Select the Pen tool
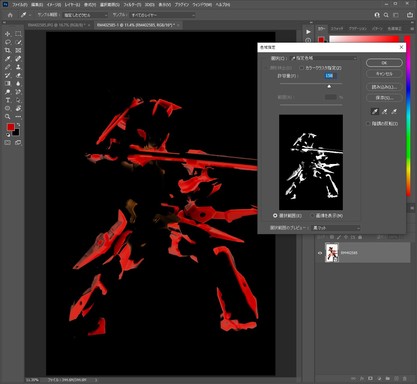The width and height of the screenshot is (417, 384). pyautogui.click(x=18, y=92)
